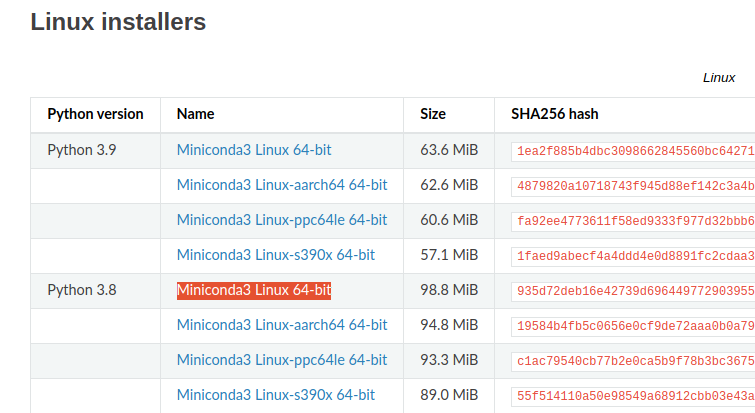755x413 pixels.
Task: Click Python 3.9 Miniconda3 Linux-aarch64 64-bit installer
Action: [x=281, y=185]
